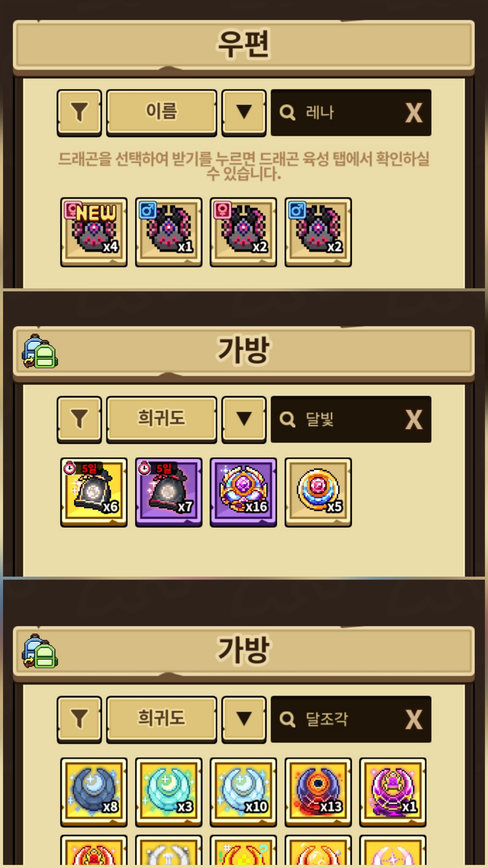
Task: Pick the round pink orb x5
Action: [x=318, y=492]
